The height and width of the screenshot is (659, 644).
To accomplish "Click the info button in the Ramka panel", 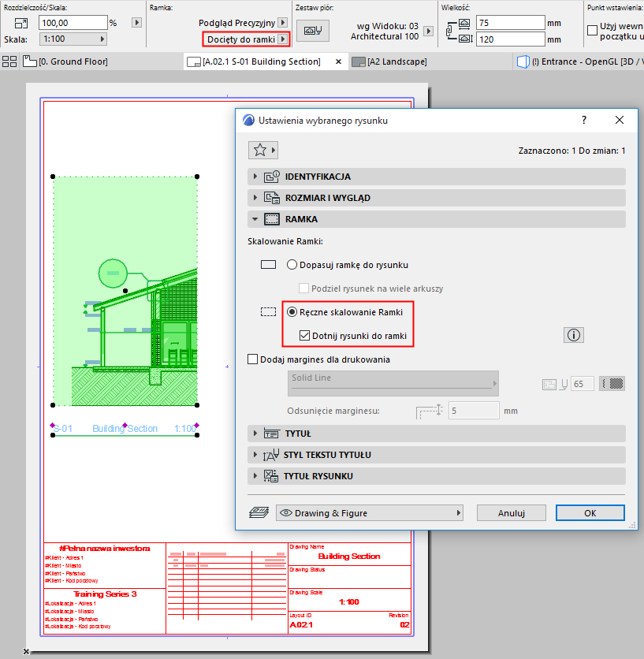I will 573,335.
